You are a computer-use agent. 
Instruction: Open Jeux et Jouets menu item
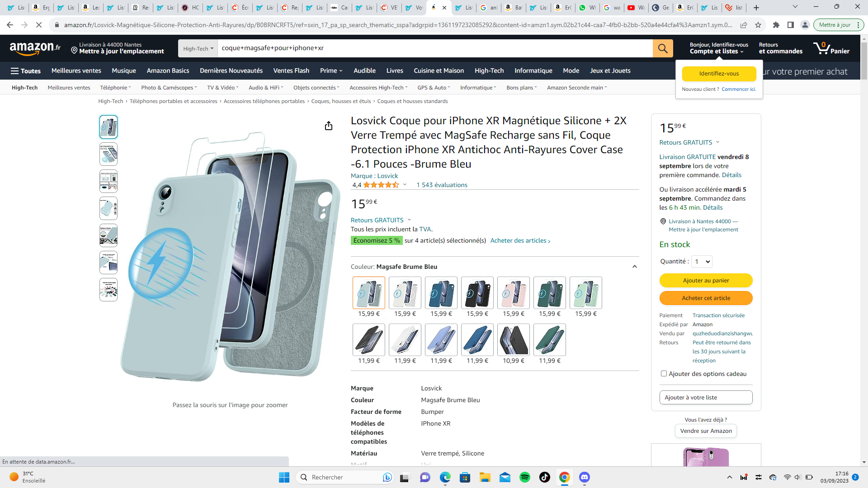610,71
